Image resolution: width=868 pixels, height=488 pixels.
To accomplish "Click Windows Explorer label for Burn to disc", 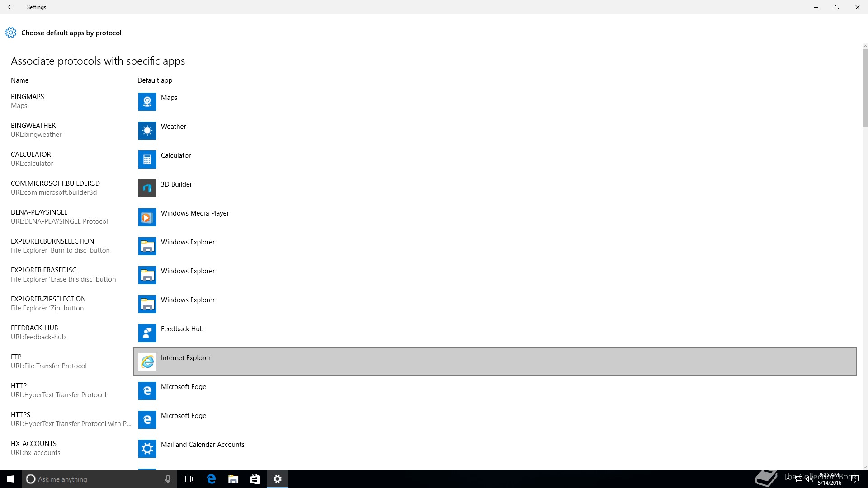I will (188, 242).
